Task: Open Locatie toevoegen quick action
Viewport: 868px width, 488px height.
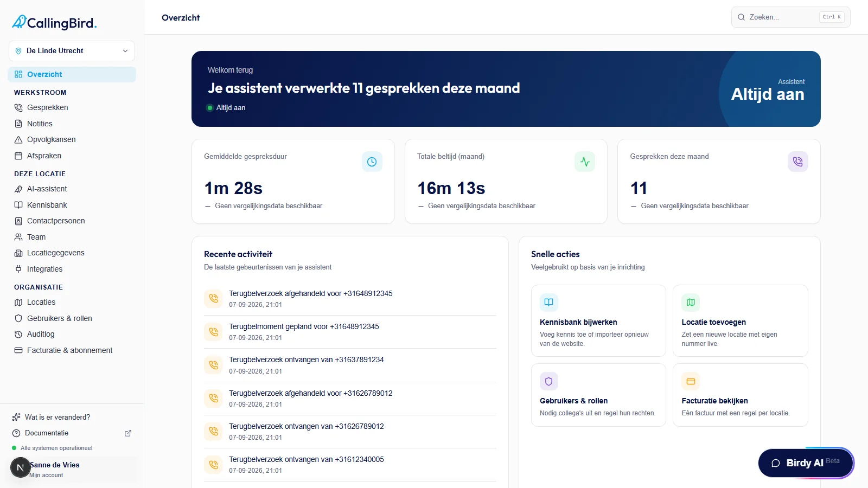Action: [741, 320]
